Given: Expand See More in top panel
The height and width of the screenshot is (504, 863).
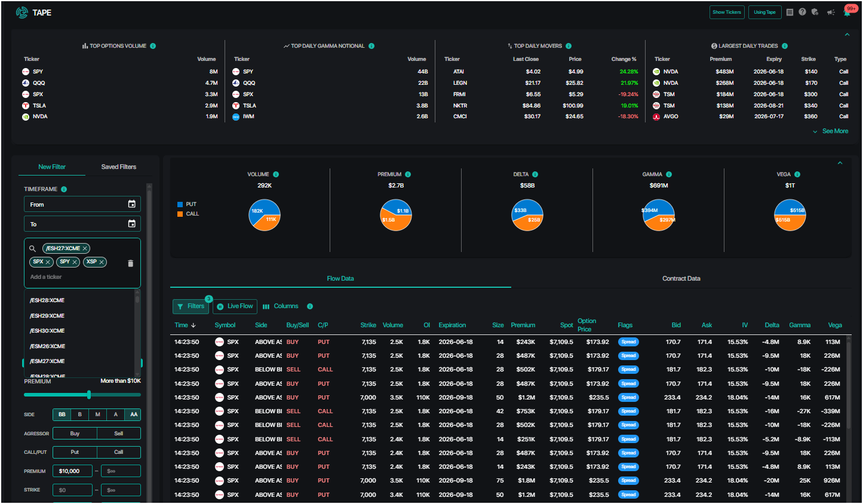Looking at the screenshot, I should click(x=831, y=131).
